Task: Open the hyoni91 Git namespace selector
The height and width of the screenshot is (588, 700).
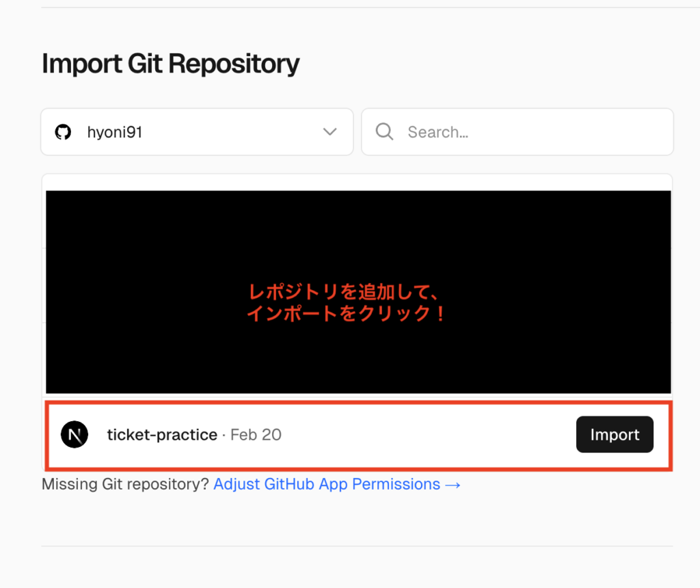Action: [197, 132]
